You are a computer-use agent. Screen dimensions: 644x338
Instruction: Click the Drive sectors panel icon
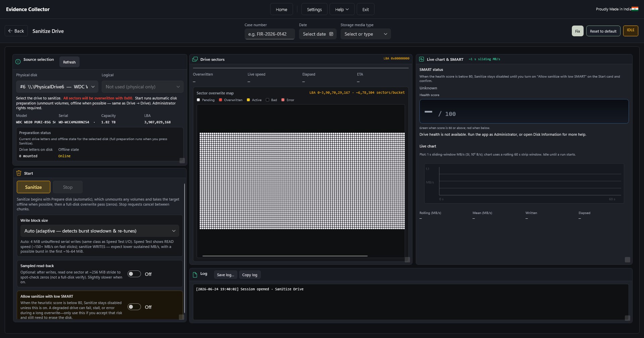195,59
